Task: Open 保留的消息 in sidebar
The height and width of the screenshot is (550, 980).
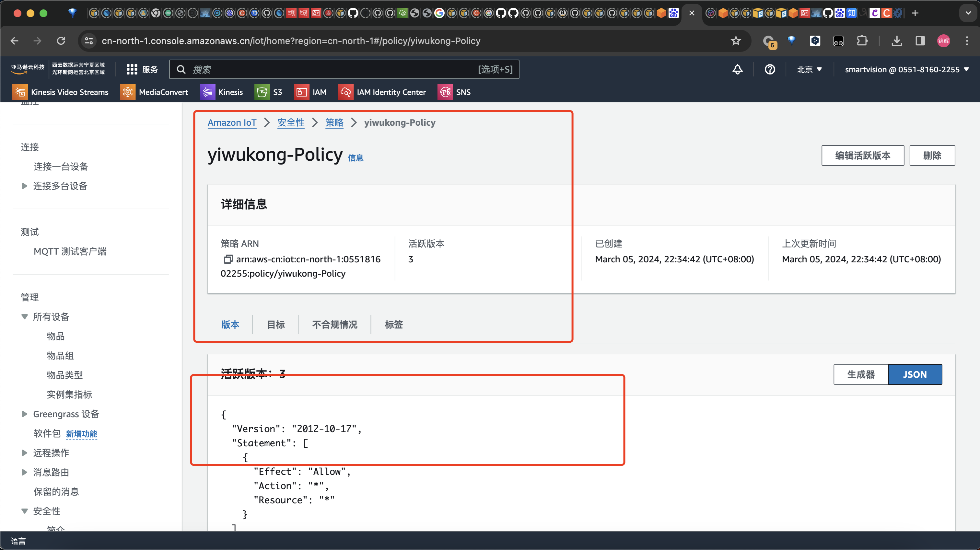Action: click(56, 491)
